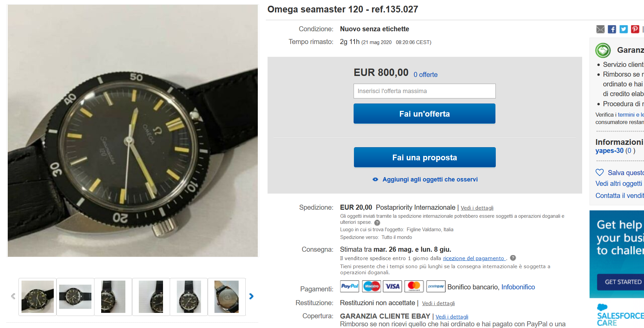Select the second watch thumbnail

[x=75, y=297]
